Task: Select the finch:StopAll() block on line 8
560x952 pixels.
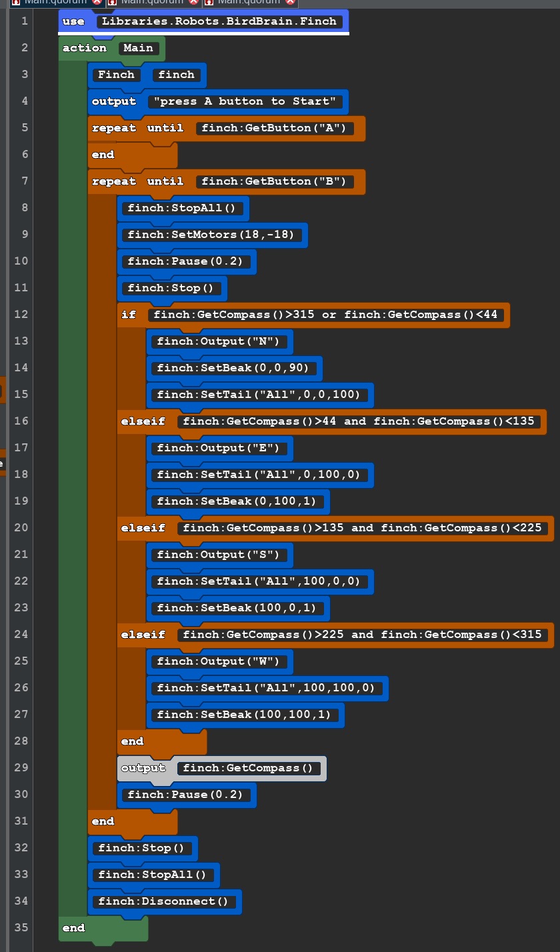Action: (x=181, y=208)
